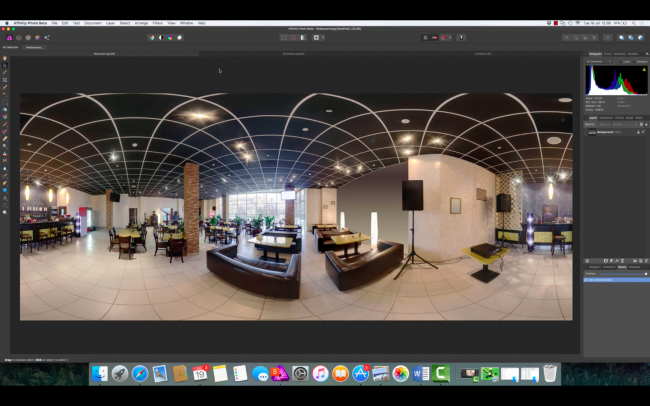Switch to the middle document tab

(x=293, y=53)
